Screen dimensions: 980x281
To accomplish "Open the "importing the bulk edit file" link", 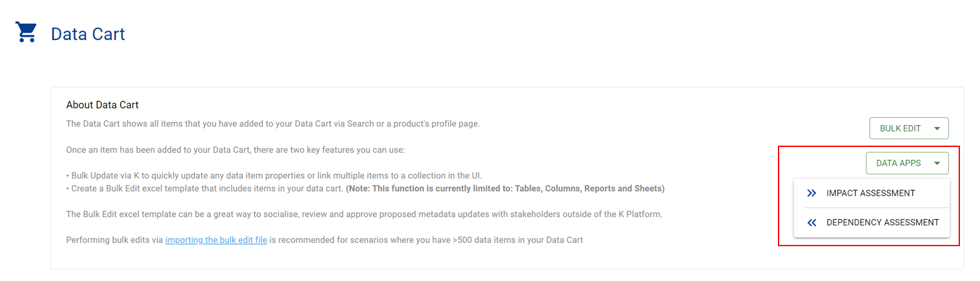I will 216,240.
